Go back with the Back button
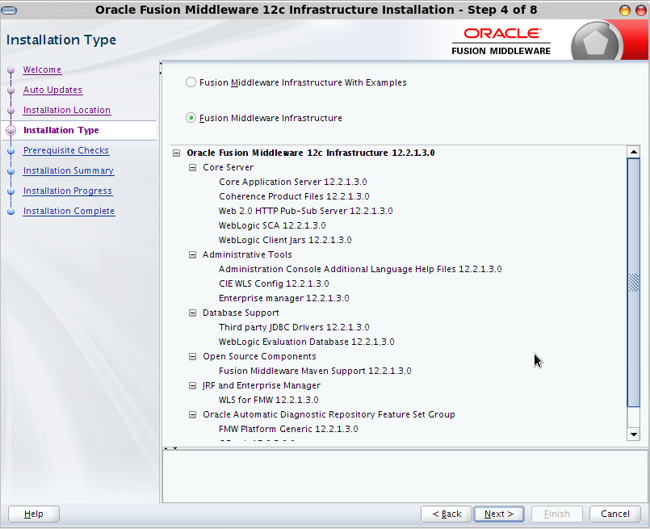This screenshot has width=650, height=529. (446, 514)
